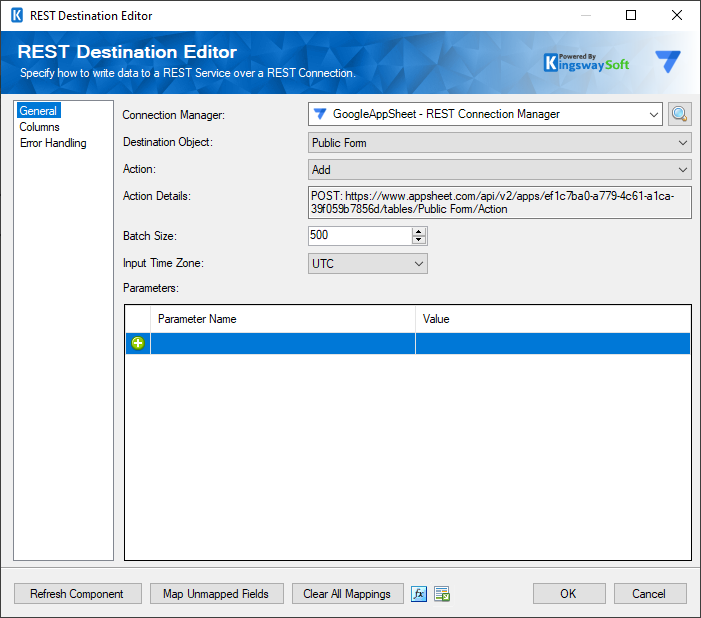
Task: Click the connection manager magnifier icon
Action: pyautogui.click(x=680, y=114)
